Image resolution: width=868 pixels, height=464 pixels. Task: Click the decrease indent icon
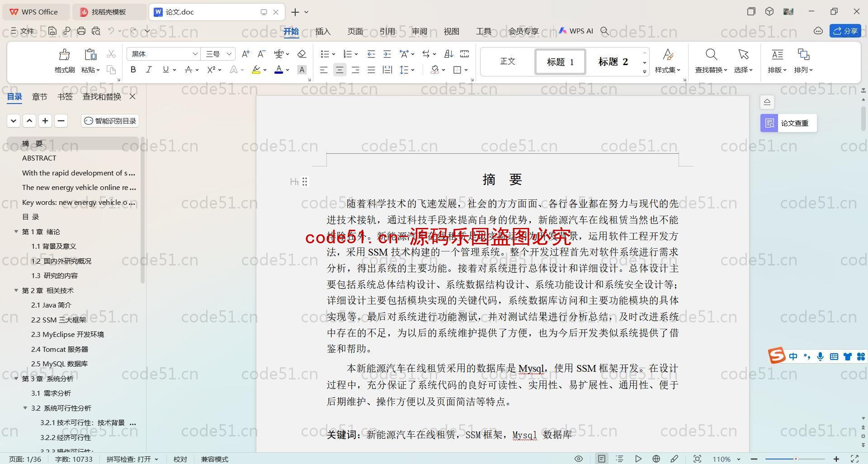click(371, 54)
